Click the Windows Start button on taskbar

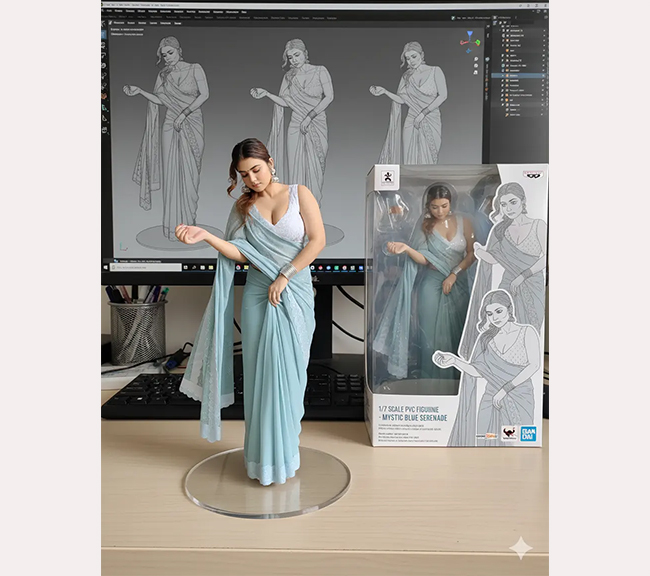point(107,267)
